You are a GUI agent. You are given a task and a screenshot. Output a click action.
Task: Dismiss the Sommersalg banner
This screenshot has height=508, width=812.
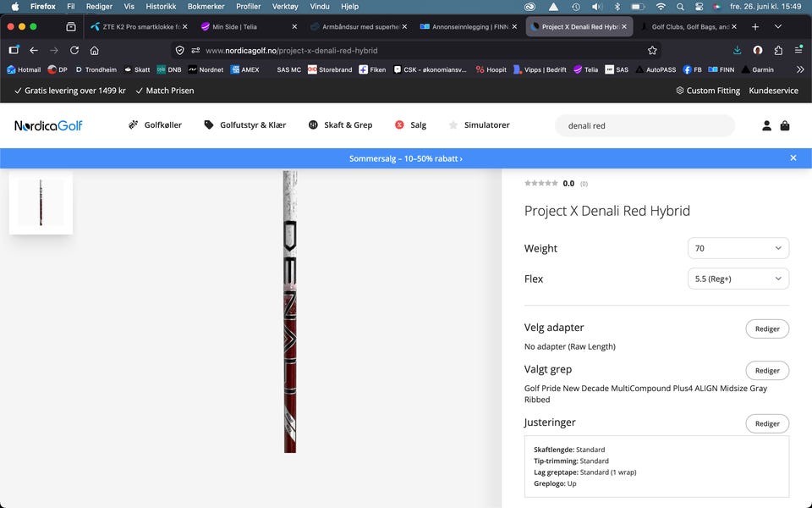[793, 158]
